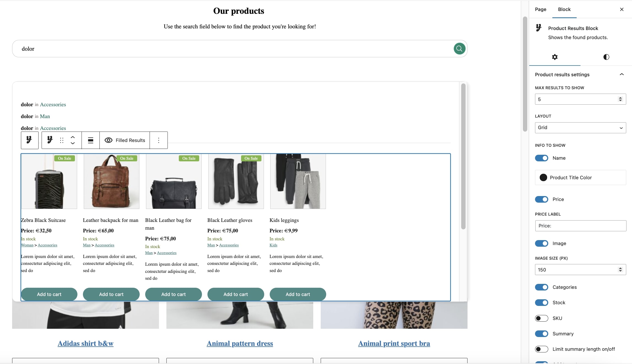Open the block alignment icon

[x=90, y=140]
